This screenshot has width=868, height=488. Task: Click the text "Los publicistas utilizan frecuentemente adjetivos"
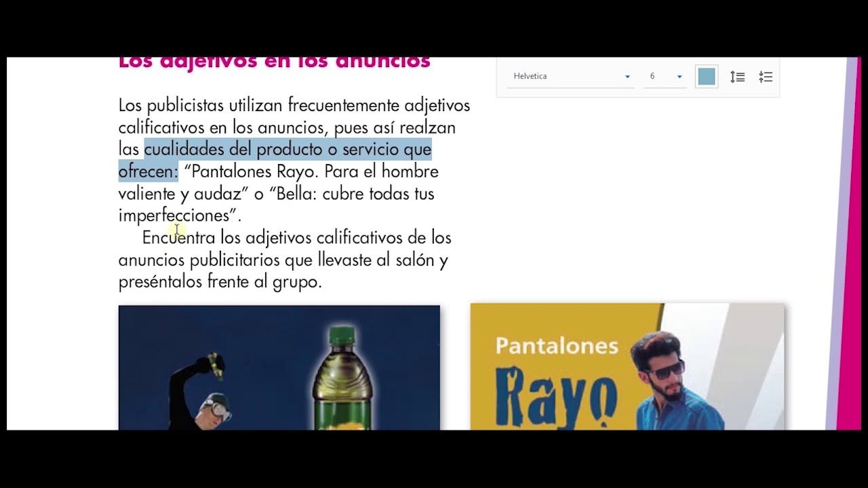(294, 105)
